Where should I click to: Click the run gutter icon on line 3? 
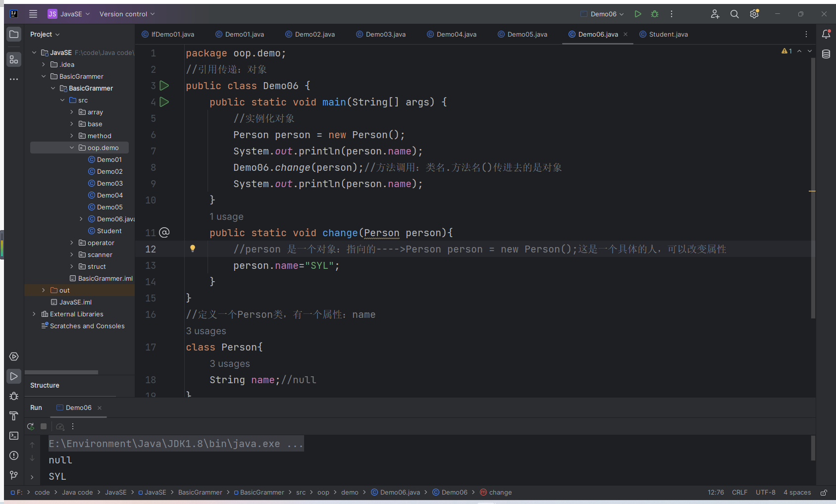coord(164,86)
